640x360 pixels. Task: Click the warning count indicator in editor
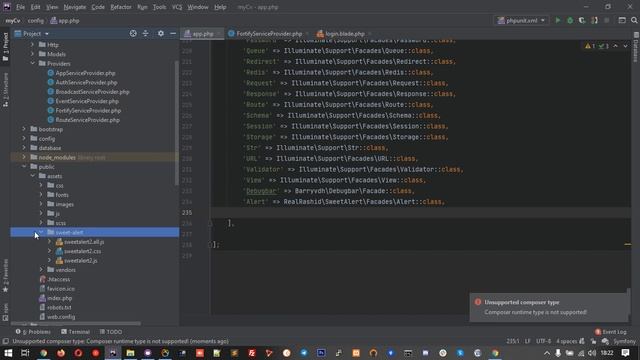[x=590, y=46]
